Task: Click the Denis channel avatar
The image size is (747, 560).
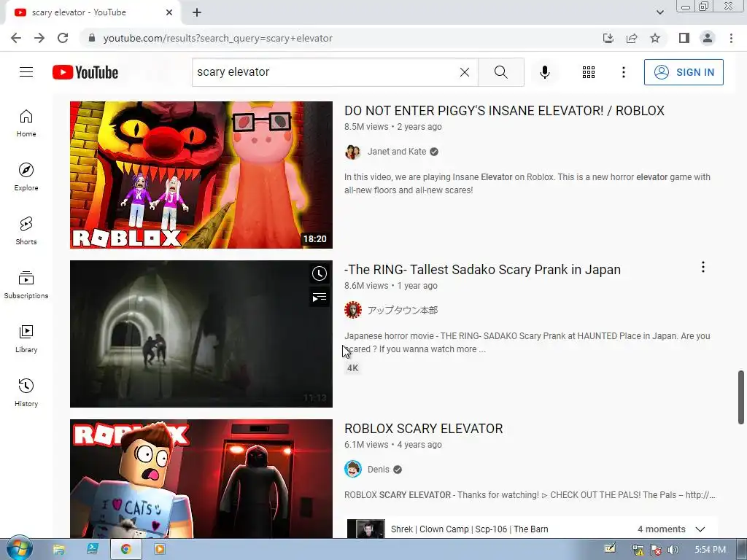Action: [x=352, y=470]
